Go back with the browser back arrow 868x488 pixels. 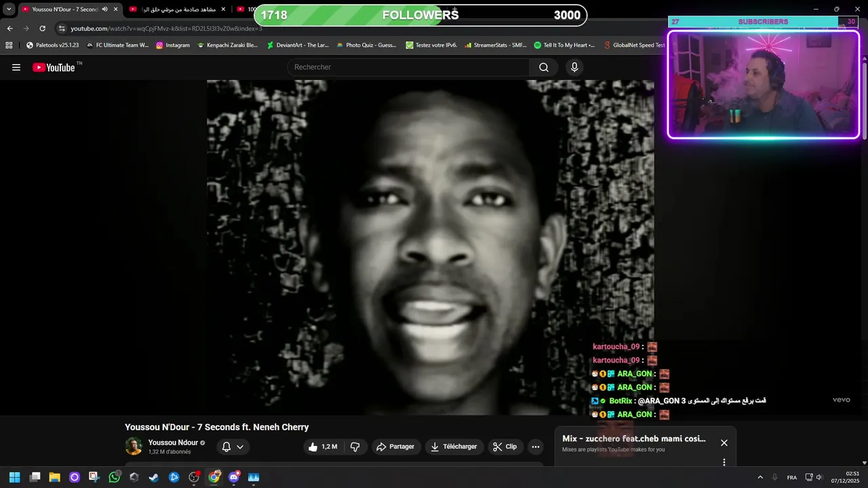[9, 28]
